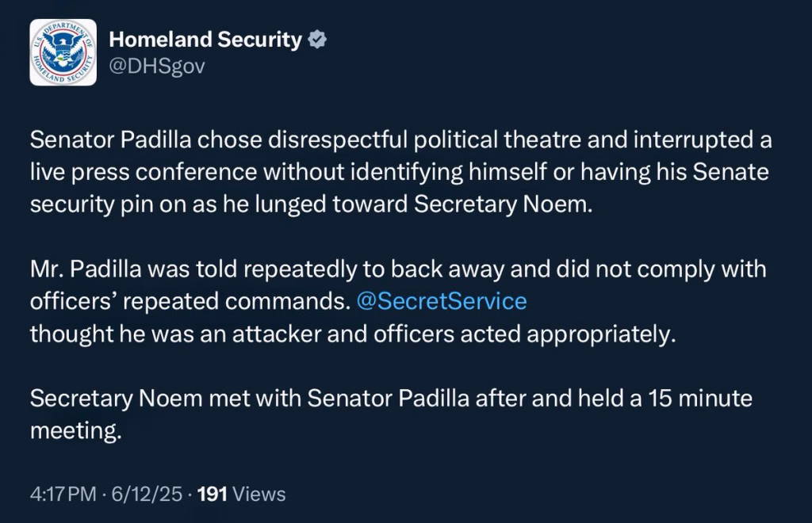
Task: Click the DHS eagle seal logo
Action: tap(63, 52)
